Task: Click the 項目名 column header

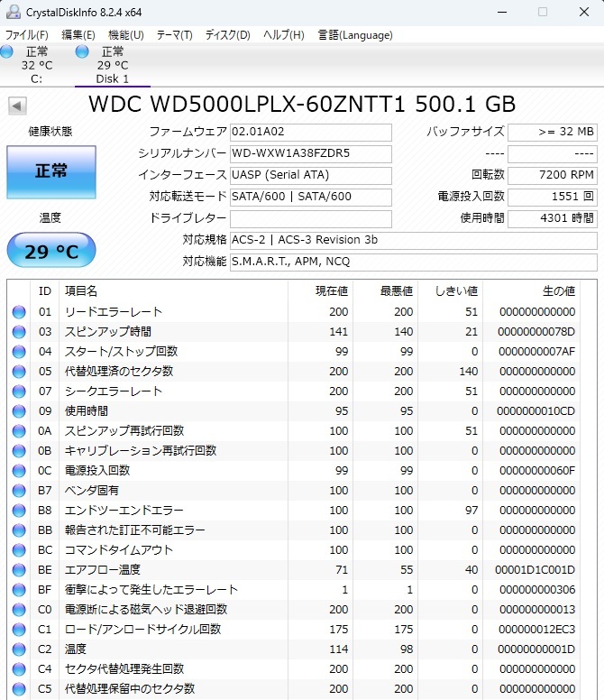Action: 173,291
